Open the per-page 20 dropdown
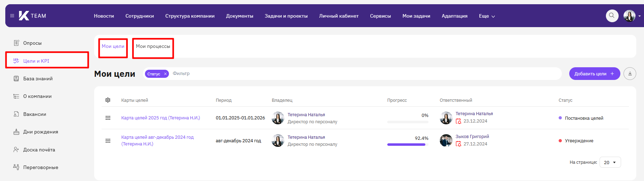 (610, 162)
